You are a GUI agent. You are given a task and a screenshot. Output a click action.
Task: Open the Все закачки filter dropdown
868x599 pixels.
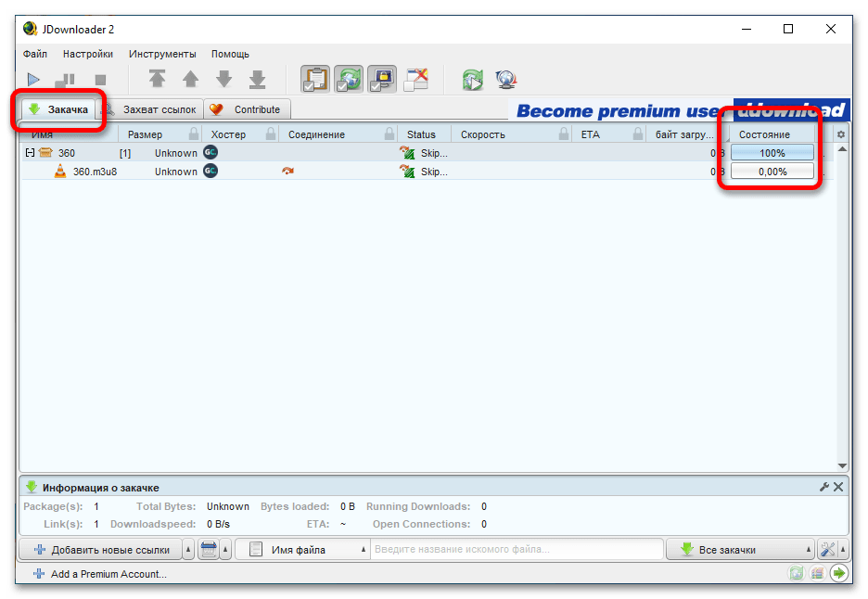pos(740,550)
